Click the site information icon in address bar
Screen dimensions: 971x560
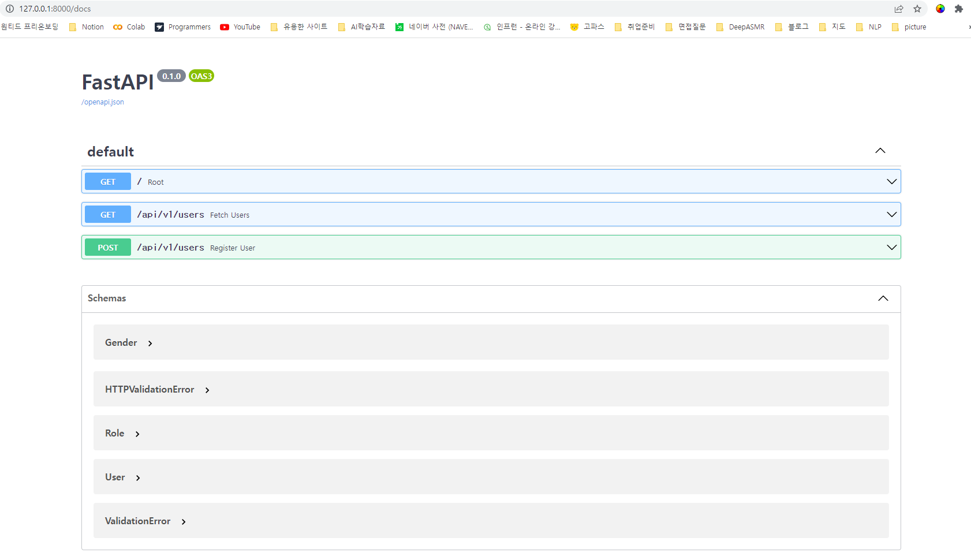tap(10, 9)
